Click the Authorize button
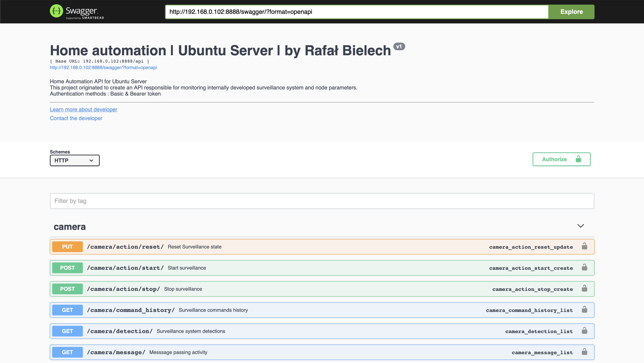Viewport: 644px width, 363px height. click(562, 159)
